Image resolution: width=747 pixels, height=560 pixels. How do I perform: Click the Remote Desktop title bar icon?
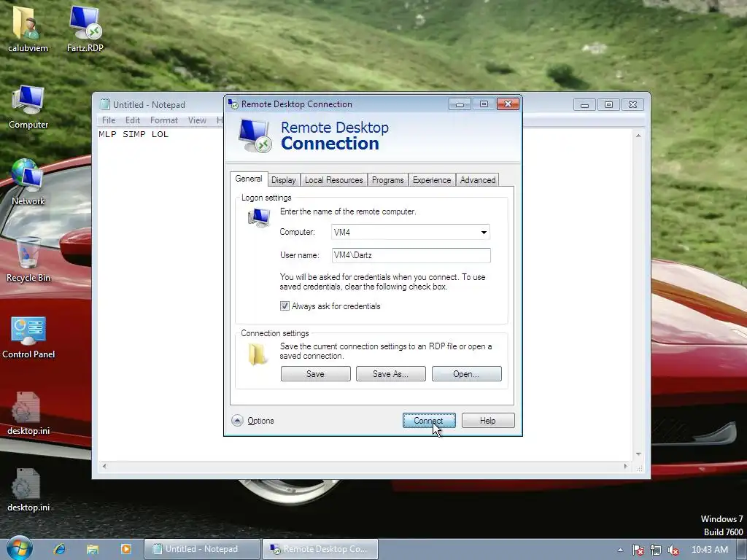click(233, 104)
